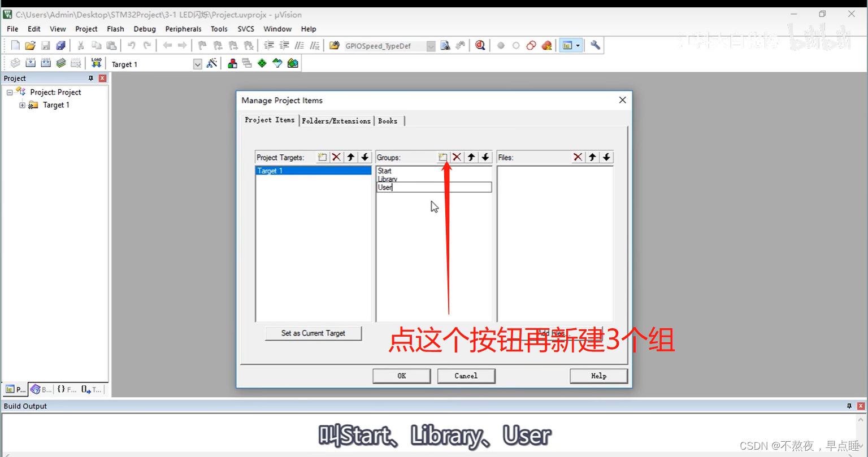Select the Rebuild all target files icon
Screen dimensions: 868x457
[45, 63]
